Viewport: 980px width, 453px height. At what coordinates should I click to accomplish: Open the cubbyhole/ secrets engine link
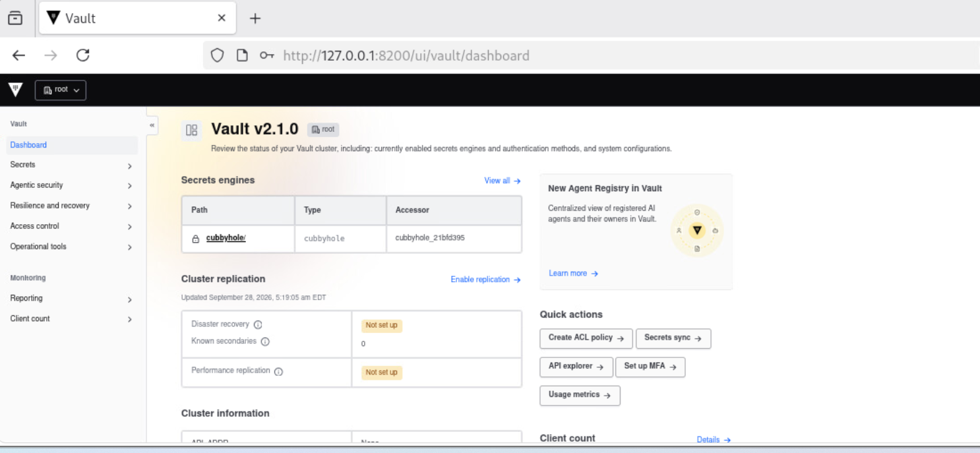[226, 238]
